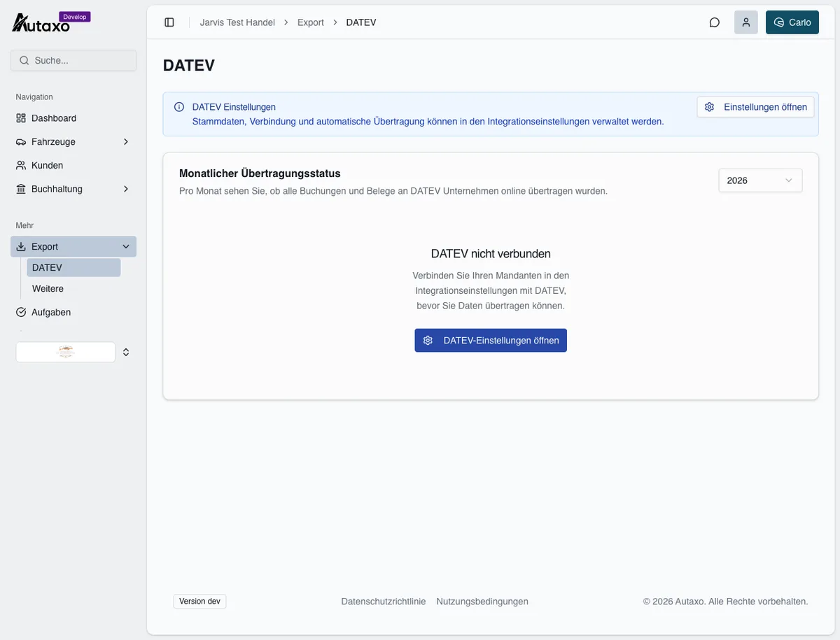Viewport: 840px width, 640px height.
Task: Click the Fahrzeuge car icon
Action: [21, 142]
